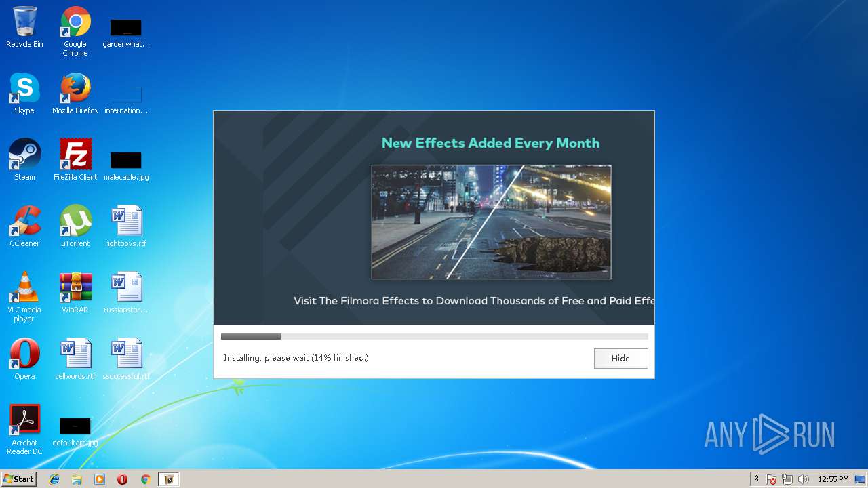Open FileZilla Client desktop shortcut
The width and height of the screenshot is (868, 488).
pos(75,160)
